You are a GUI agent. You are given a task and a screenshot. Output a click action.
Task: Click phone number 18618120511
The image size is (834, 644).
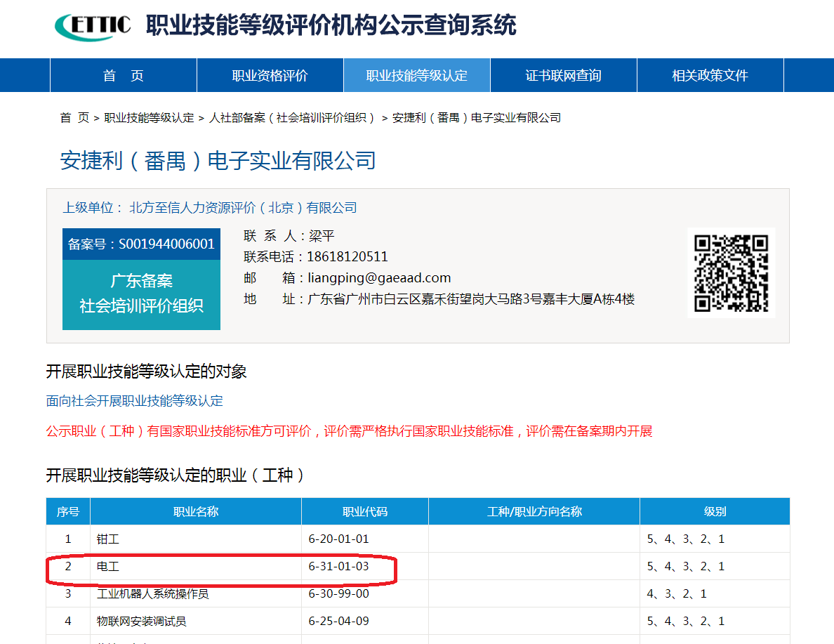coord(347,256)
